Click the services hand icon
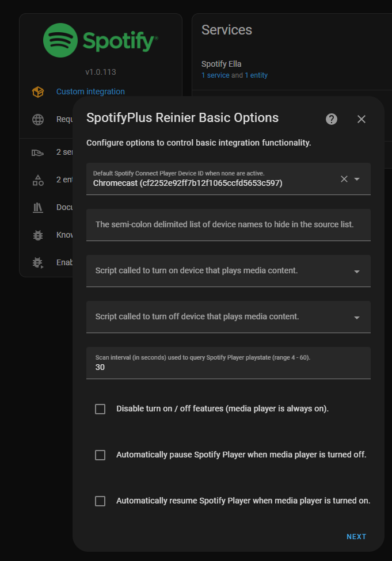 (x=38, y=152)
